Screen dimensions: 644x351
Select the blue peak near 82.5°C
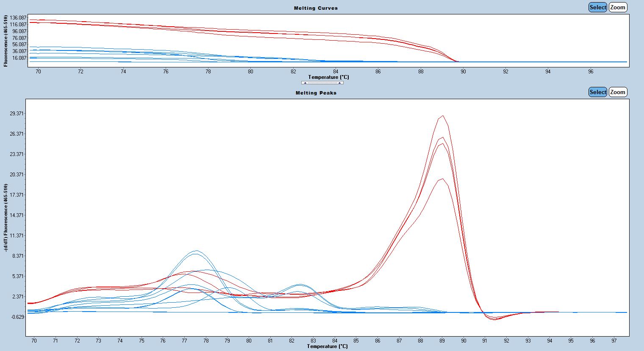(x=300, y=284)
